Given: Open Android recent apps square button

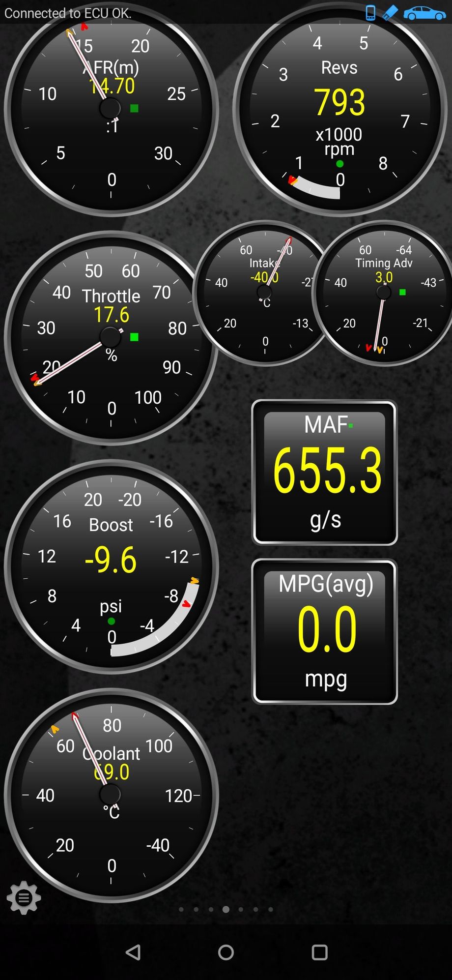Looking at the screenshot, I should (x=319, y=952).
